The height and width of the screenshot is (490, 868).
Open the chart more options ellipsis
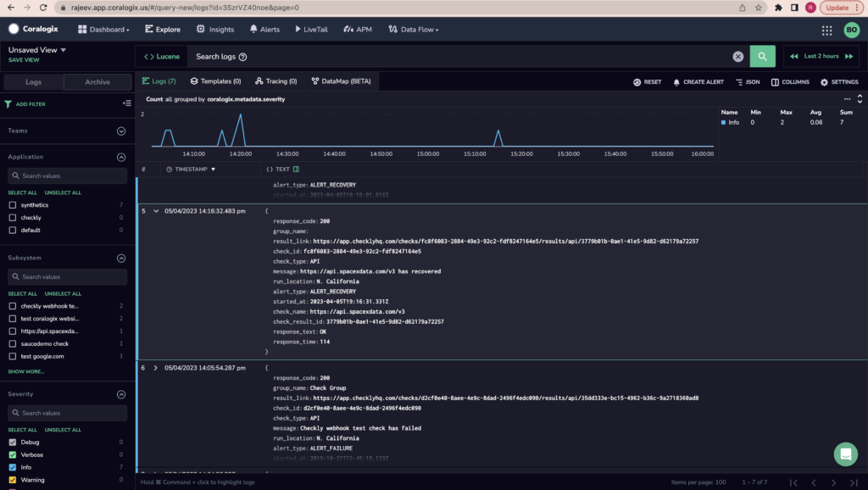tap(847, 99)
